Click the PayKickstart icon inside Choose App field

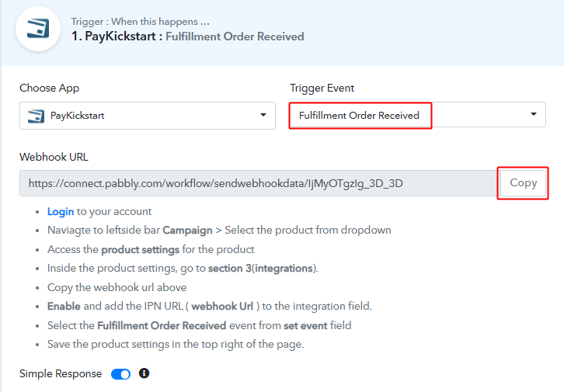(x=36, y=116)
